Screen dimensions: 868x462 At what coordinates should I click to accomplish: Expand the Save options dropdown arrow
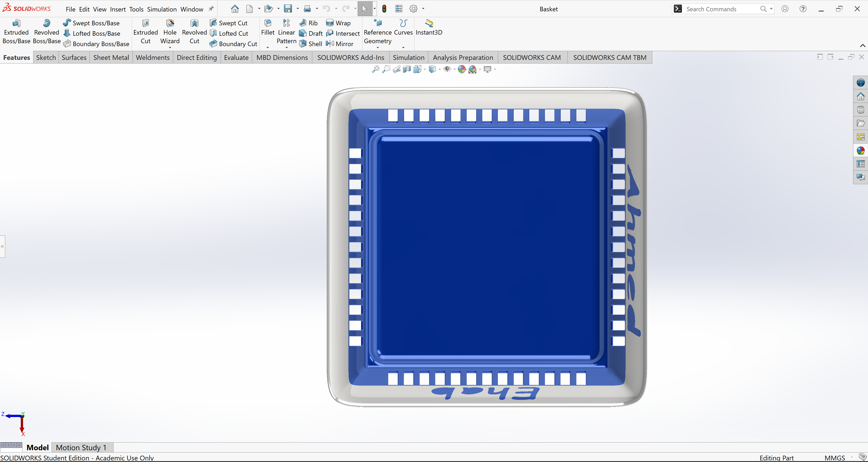[x=298, y=9]
